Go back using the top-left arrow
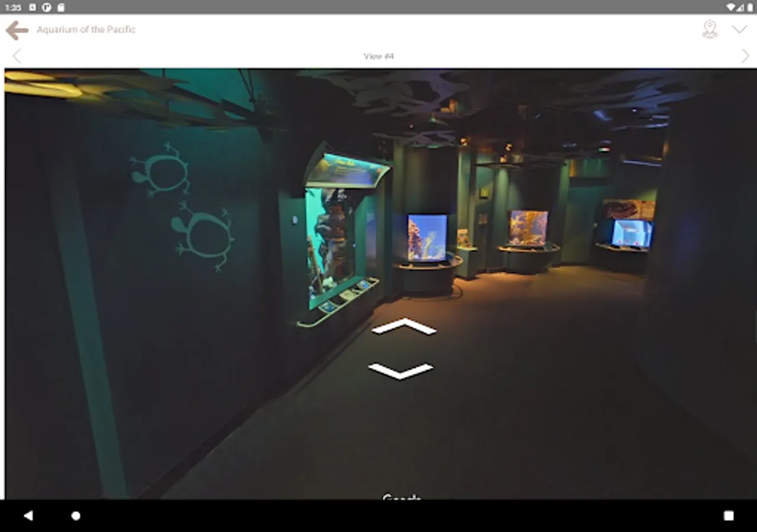The height and width of the screenshot is (532, 757). click(17, 30)
